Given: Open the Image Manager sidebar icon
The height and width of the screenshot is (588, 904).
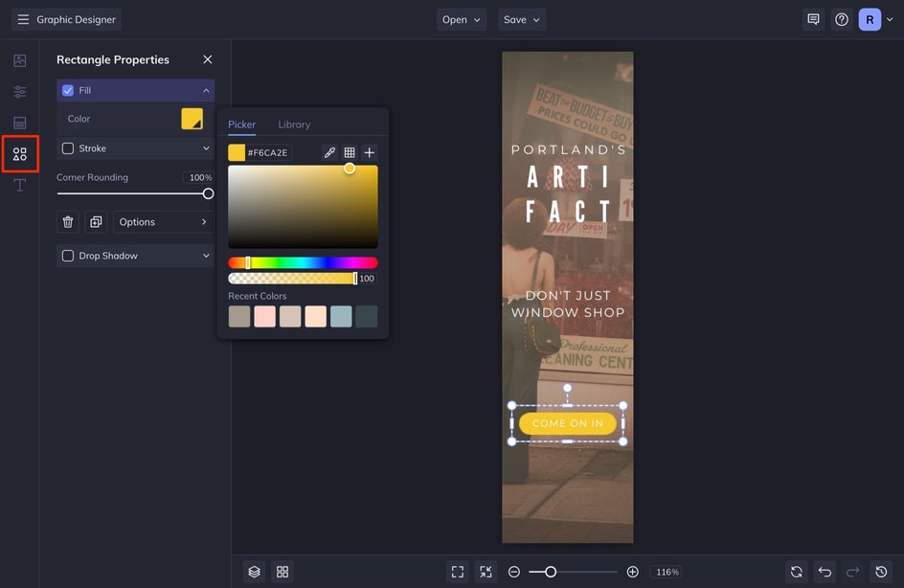Looking at the screenshot, I should 19,60.
